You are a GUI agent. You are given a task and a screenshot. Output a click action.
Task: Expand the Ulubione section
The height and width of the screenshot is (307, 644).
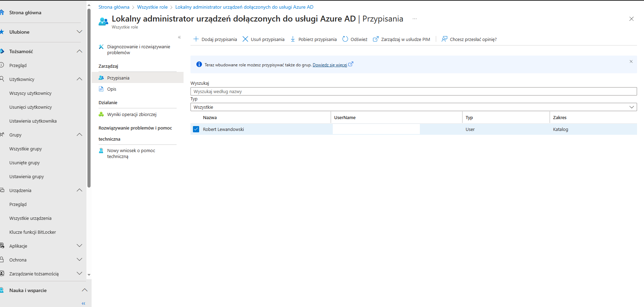(79, 32)
